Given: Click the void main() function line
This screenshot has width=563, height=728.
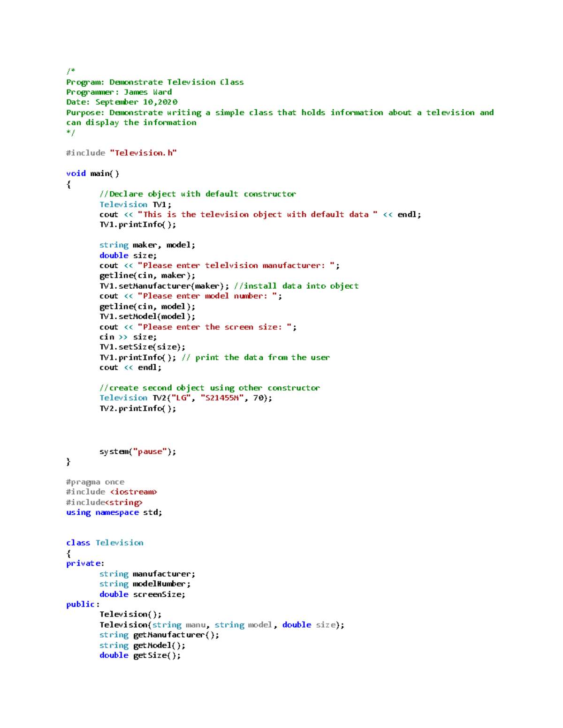Looking at the screenshot, I should click(92, 173).
